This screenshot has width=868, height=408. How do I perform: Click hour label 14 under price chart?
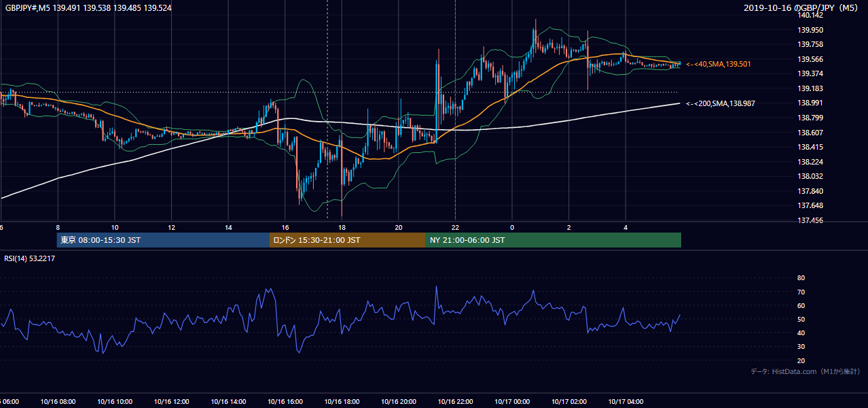(228, 228)
